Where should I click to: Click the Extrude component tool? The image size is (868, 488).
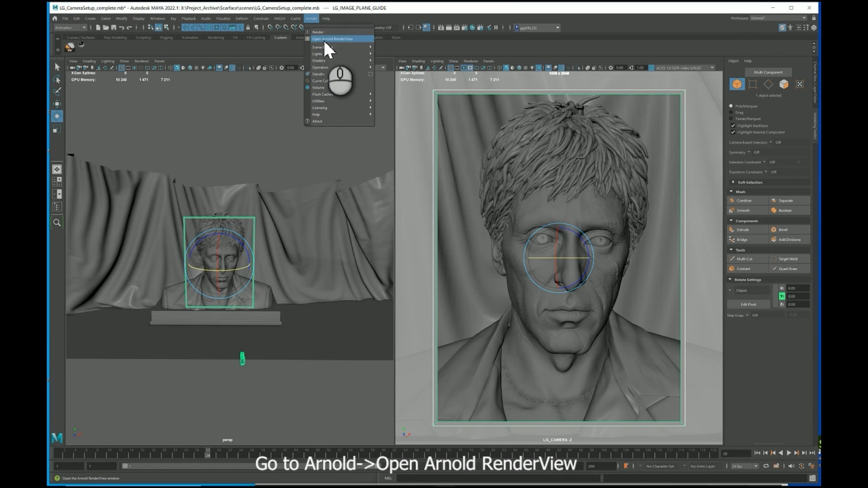(x=743, y=230)
